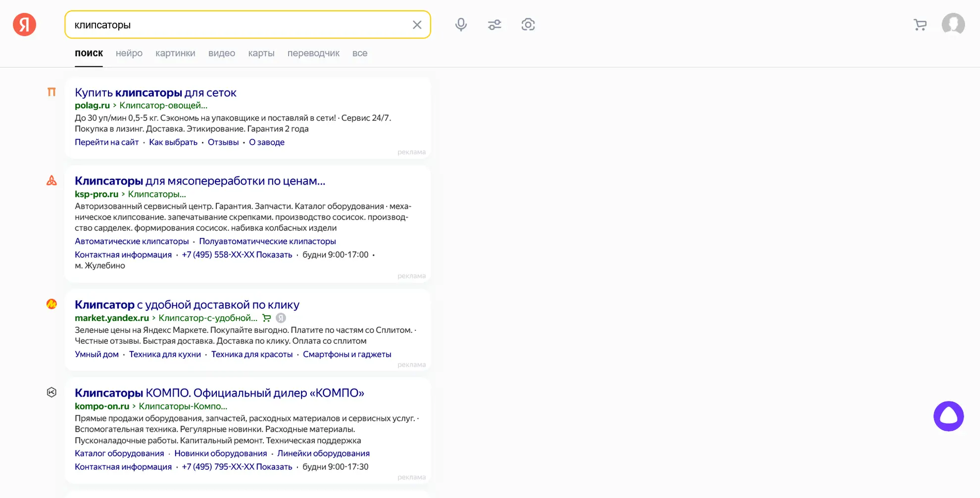Click the polag.ru favicon
The height and width of the screenshot is (498, 980).
[x=51, y=92]
